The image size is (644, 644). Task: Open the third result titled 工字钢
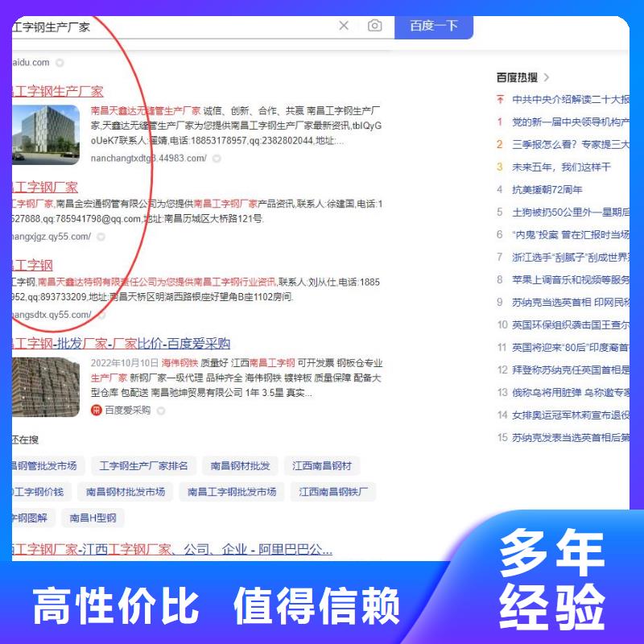32,266
